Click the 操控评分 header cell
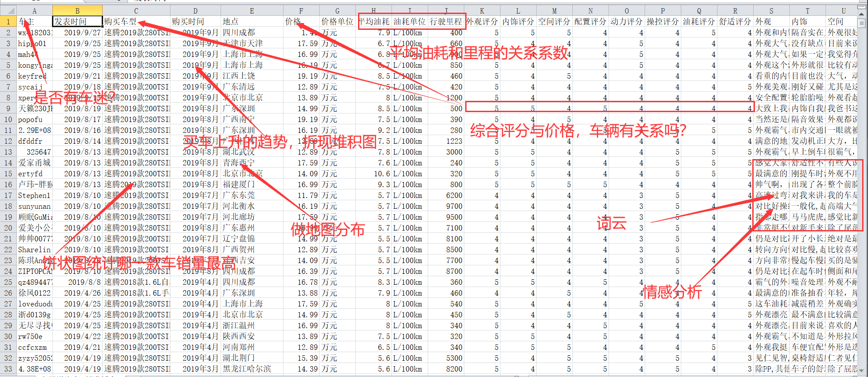Viewport: 868px width, 377px height. [x=663, y=21]
